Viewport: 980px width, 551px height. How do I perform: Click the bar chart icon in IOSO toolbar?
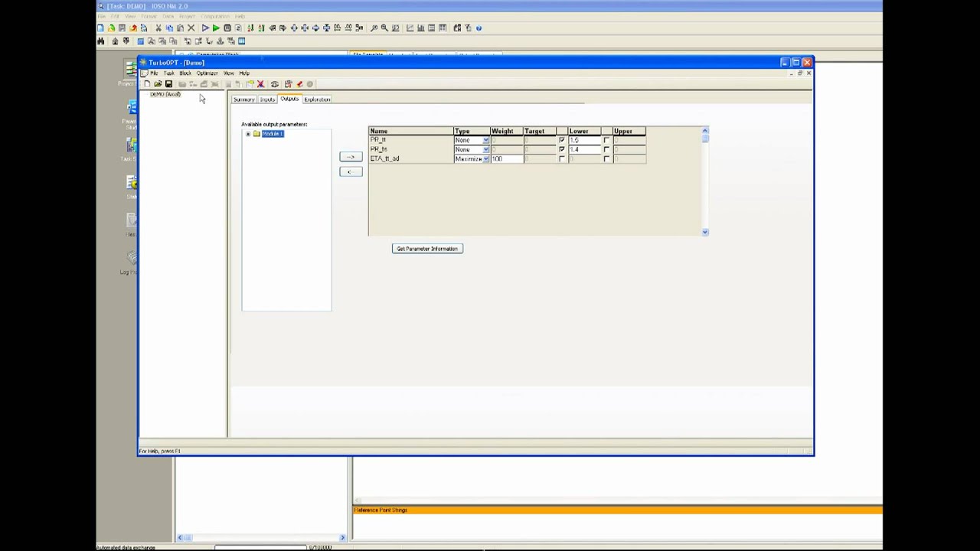point(421,28)
